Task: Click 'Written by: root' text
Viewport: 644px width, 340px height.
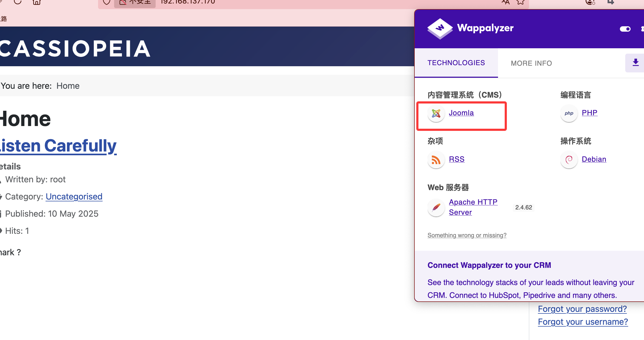Action: pos(35,179)
